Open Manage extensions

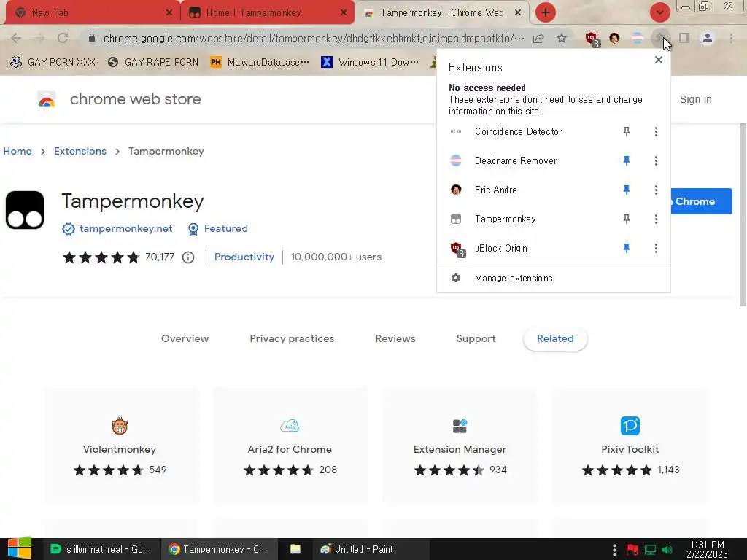[554, 278]
